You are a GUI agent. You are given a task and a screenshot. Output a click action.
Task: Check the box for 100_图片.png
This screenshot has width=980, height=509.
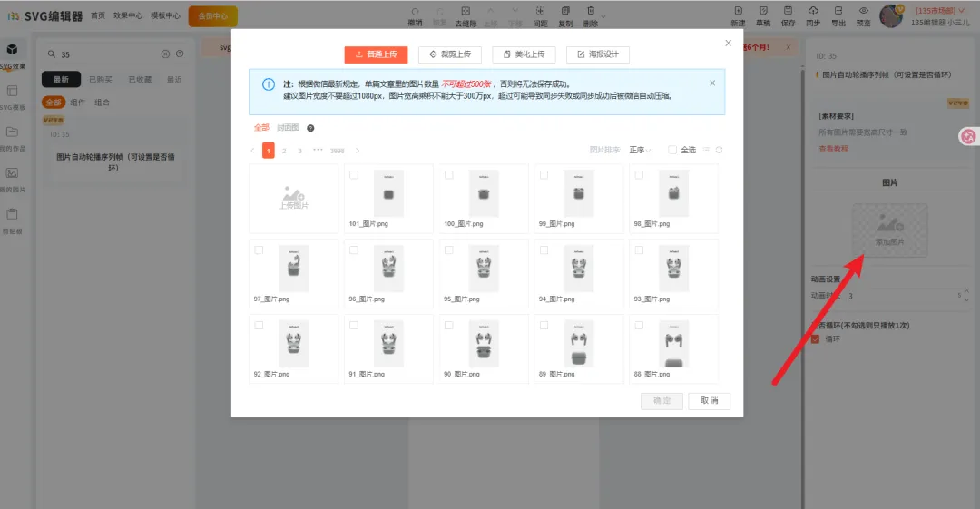point(449,175)
